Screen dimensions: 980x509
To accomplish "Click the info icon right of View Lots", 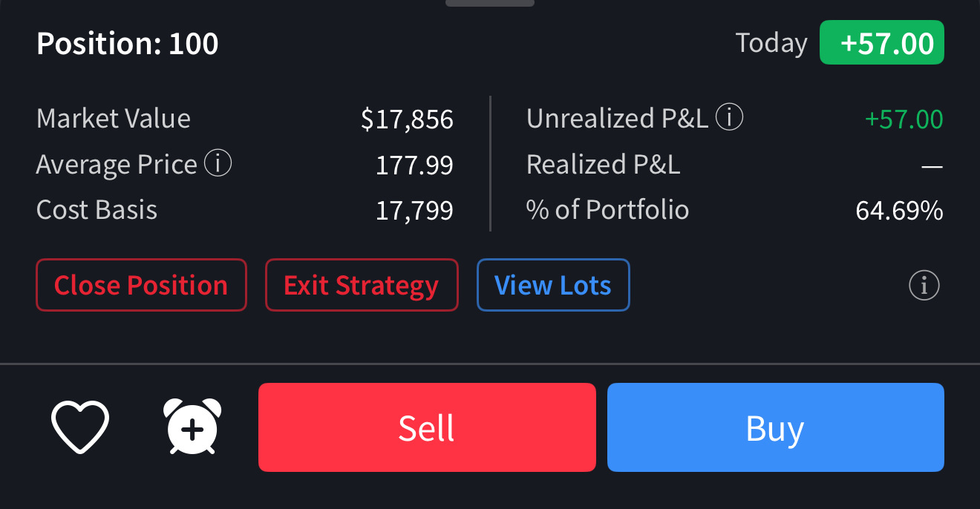I will [924, 285].
